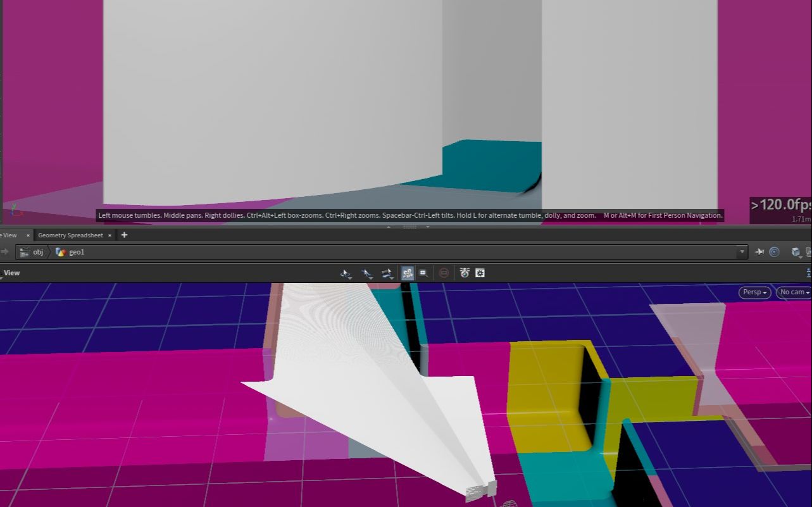Pin the pane using the pushpin icon

coord(759,252)
